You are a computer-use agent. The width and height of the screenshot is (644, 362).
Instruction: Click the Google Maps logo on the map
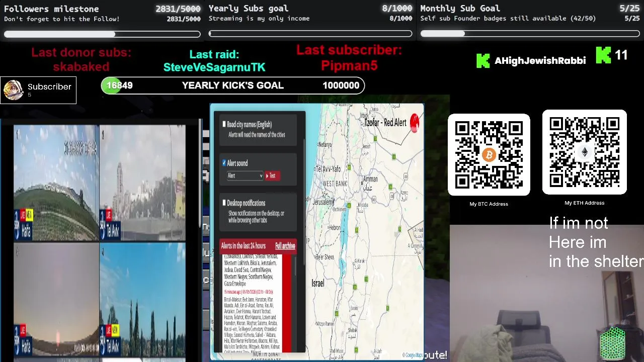click(413, 355)
